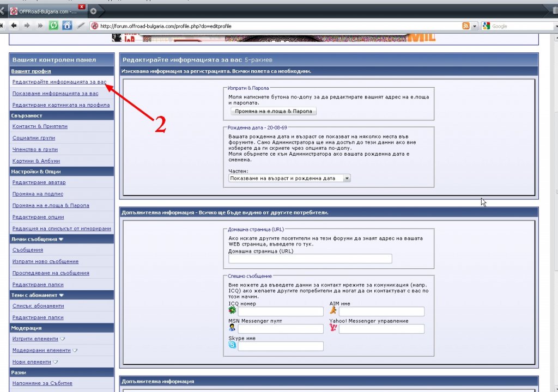
Task: Open Социални групи link
Action: (x=34, y=138)
